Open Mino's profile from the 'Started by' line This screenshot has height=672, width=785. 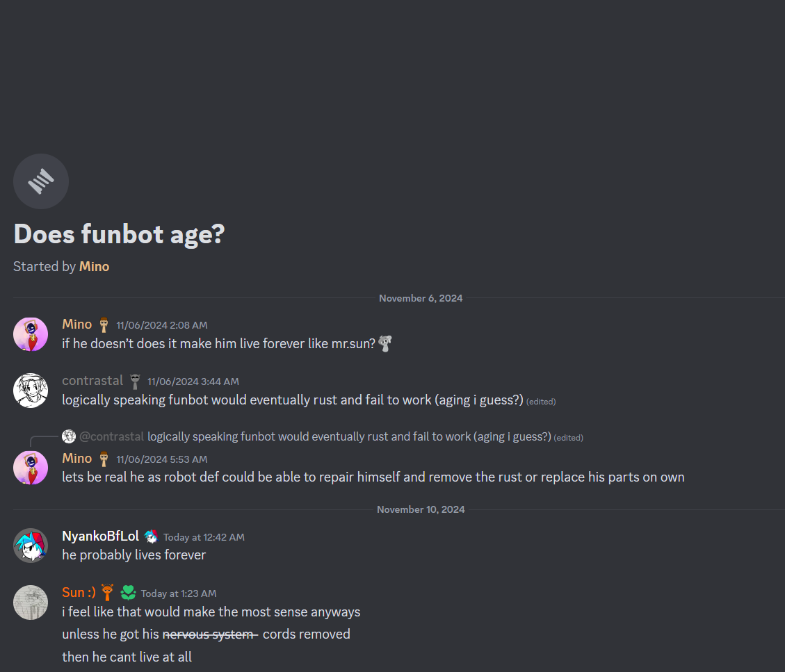tap(94, 266)
